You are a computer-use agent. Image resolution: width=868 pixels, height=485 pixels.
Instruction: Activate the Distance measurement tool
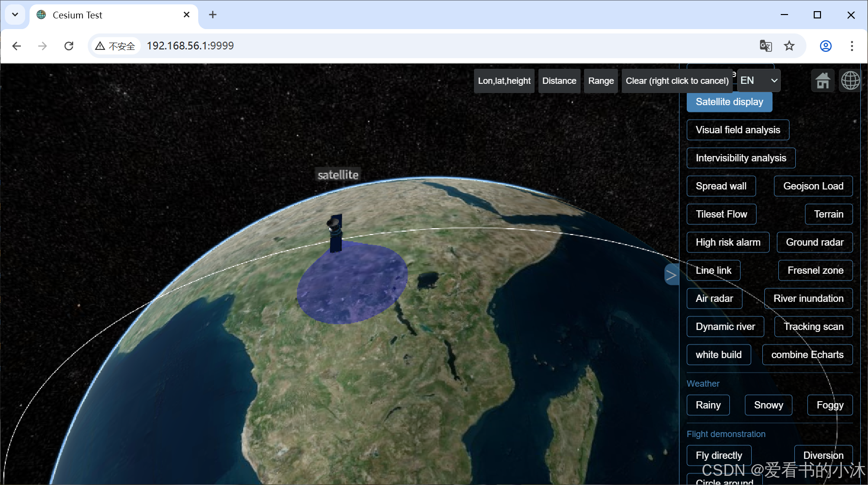[559, 81]
